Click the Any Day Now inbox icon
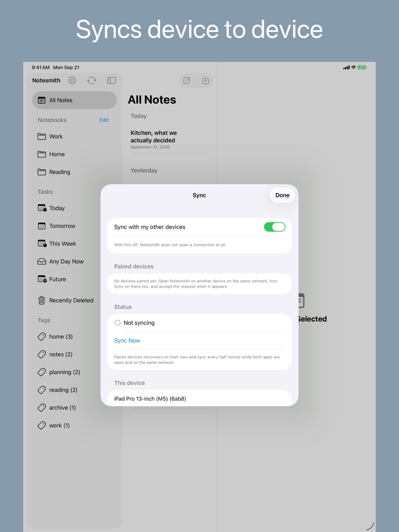This screenshot has width=399, height=532. coord(41,262)
